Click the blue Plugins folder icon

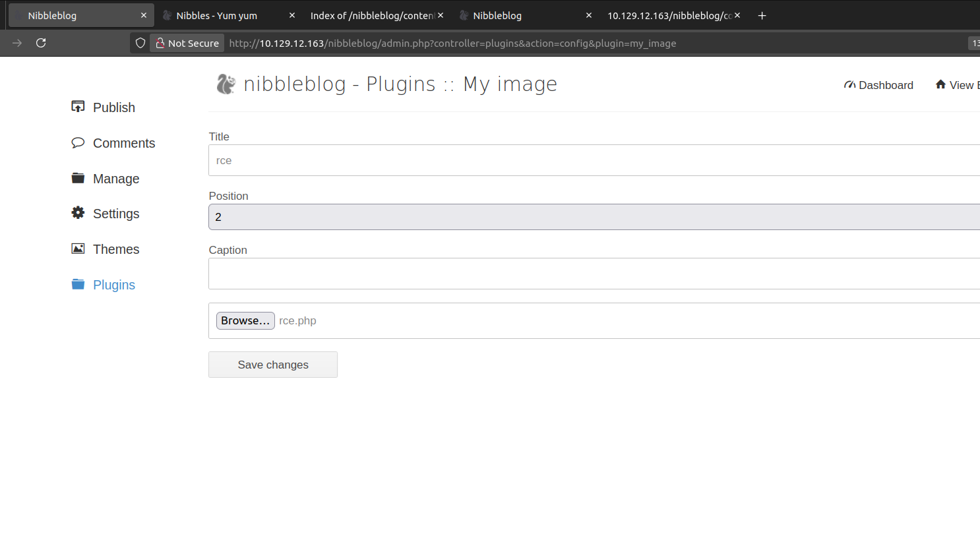pyautogui.click(x=78, y=284)
